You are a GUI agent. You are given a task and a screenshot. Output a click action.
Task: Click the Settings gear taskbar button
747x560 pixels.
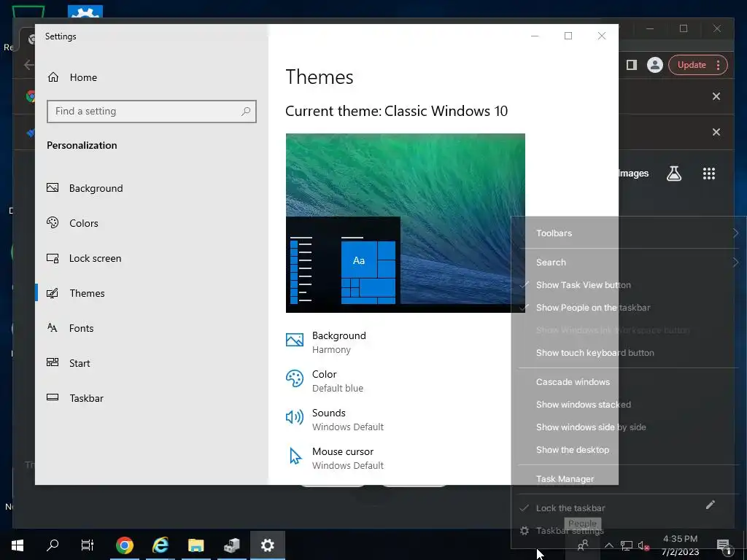point(267,545)
